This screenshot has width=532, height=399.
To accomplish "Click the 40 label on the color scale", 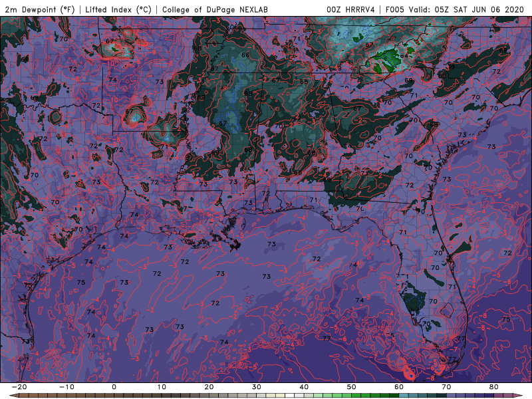I will coord(304,387).
